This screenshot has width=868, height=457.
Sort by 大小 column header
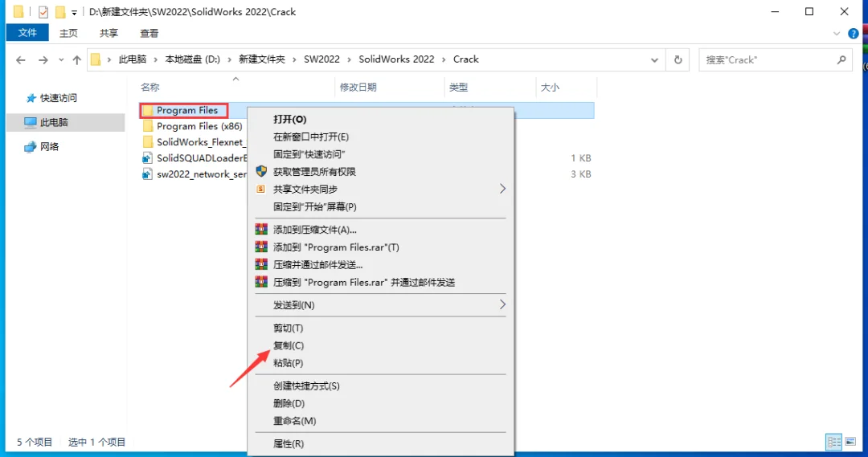point(550,88)
